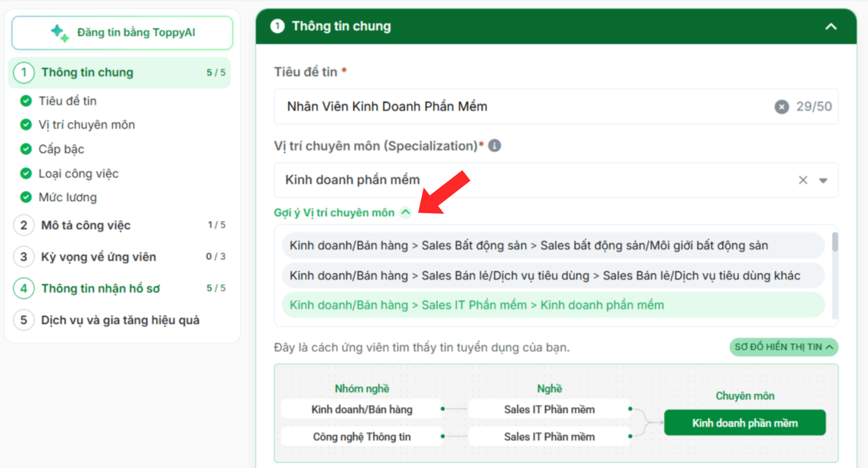Screen dimensions: 868x468
Task: Click text Đây là cách ứng viên tìm thấy tin
Action: (x=422, y=348)
